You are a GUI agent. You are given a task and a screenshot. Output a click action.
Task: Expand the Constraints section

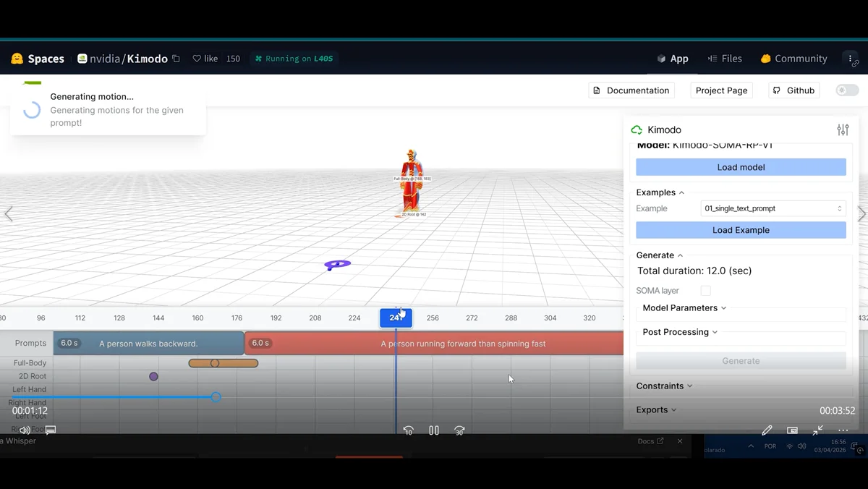664,386
